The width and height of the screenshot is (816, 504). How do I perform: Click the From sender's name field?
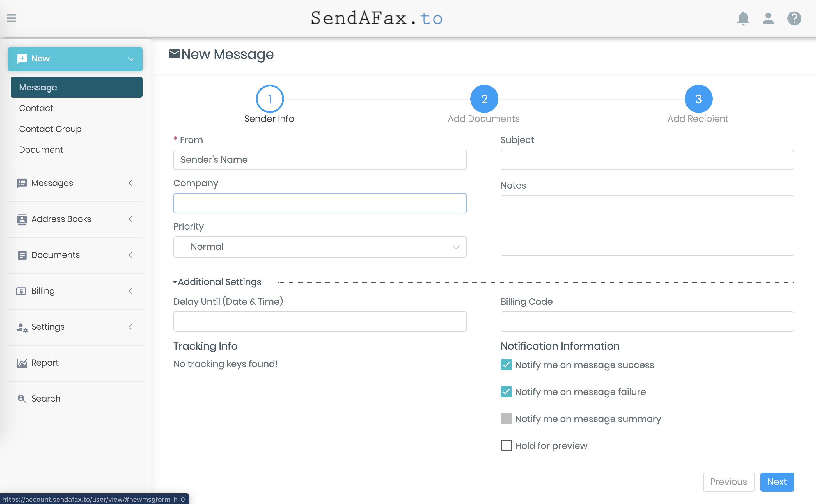coord(320,160)
